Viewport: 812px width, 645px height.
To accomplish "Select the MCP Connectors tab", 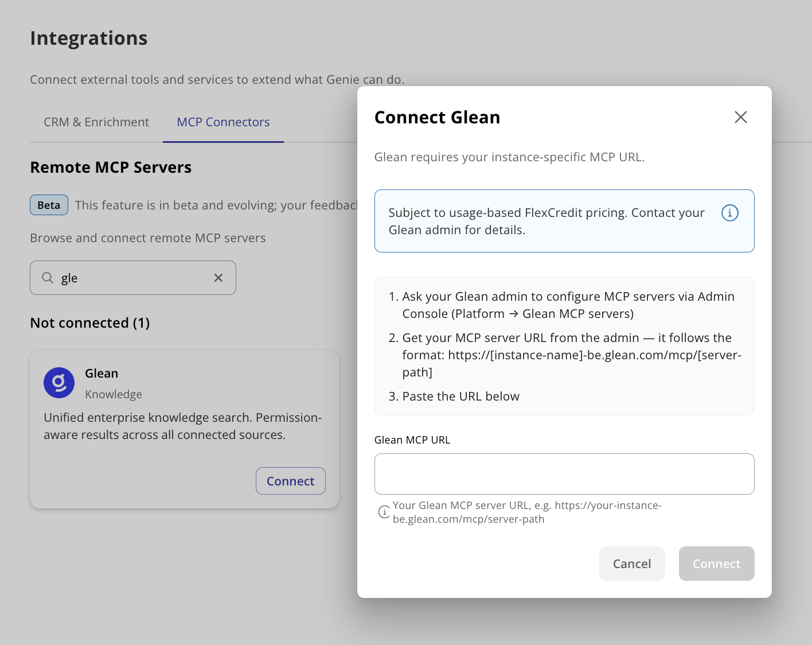I will (x=223, y=122).
